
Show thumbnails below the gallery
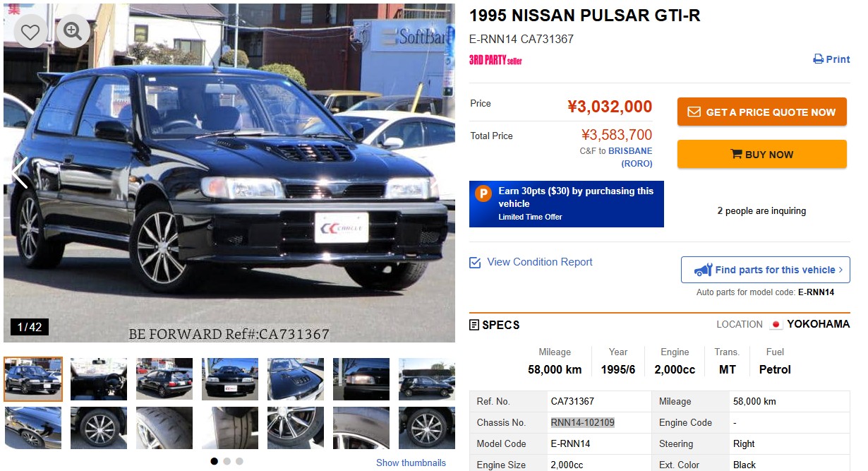[411, 463]
